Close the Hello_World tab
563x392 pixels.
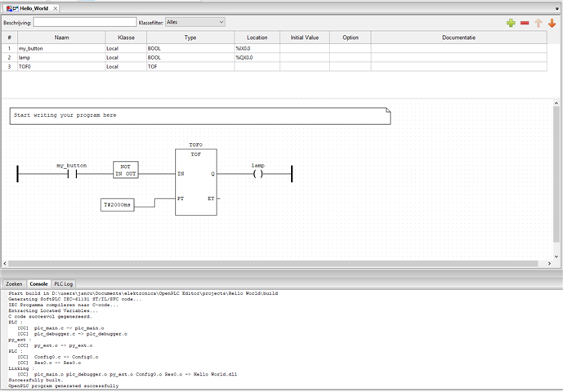click(x=56, y=8)
